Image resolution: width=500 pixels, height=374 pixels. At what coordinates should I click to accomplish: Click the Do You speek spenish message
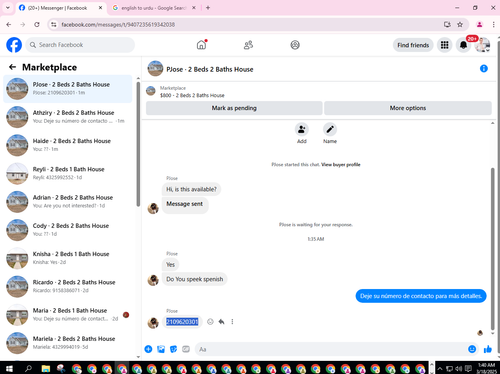point(195,279)
